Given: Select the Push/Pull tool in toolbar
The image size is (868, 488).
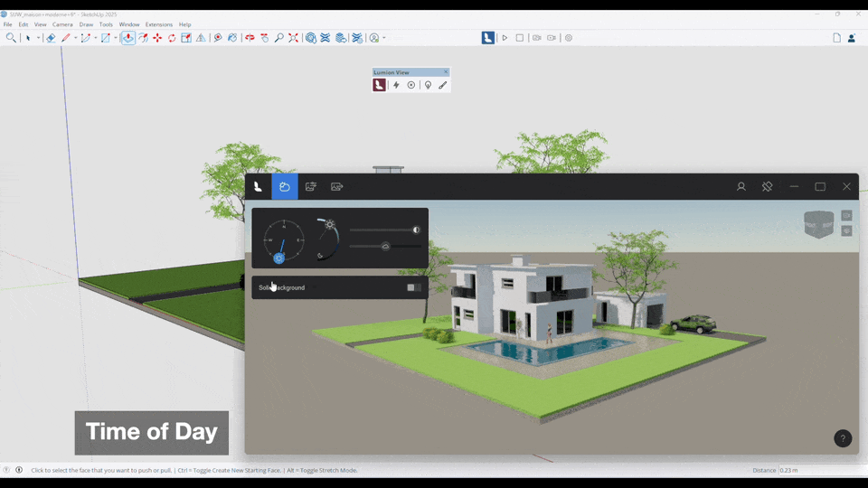Looking at the screenshot, I should click(128, 38).
